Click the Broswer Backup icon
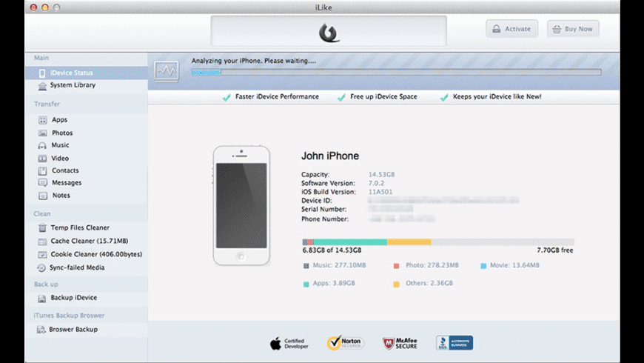Image resolution: width=644 pixels, height=363 pixels. (41, 330)
